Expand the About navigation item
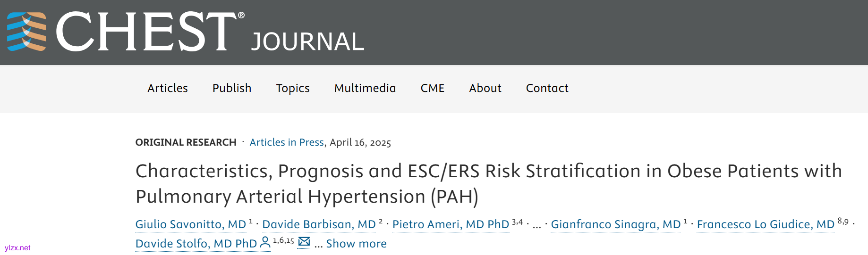The width and height of the screenshot is (868, 255). 485,88
